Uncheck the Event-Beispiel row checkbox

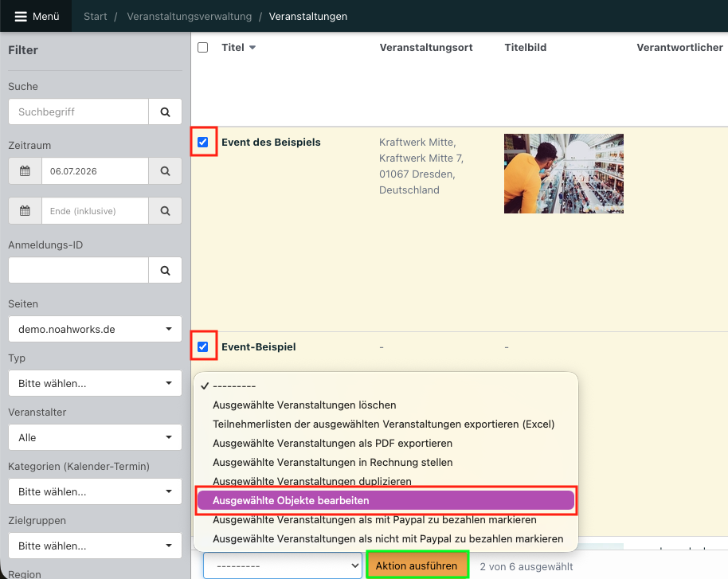pyautogui.click(x=203, y=347)
